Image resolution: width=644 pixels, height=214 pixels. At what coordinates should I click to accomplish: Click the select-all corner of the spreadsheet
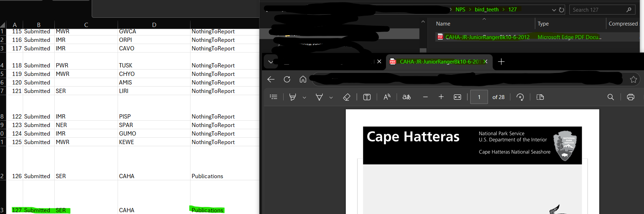[x=3, y=25]
